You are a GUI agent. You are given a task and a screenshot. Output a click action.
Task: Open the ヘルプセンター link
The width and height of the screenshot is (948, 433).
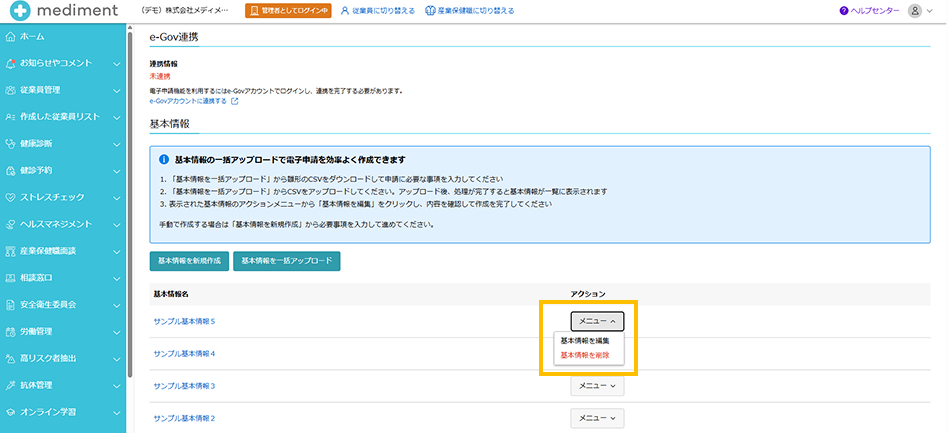[875, 11]
